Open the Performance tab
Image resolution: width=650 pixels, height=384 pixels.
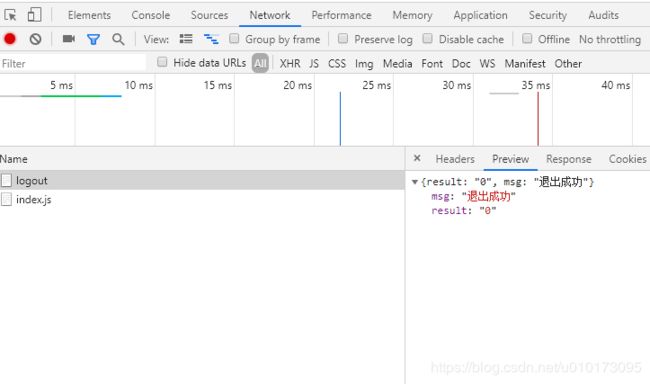click(x=342, y=15)
